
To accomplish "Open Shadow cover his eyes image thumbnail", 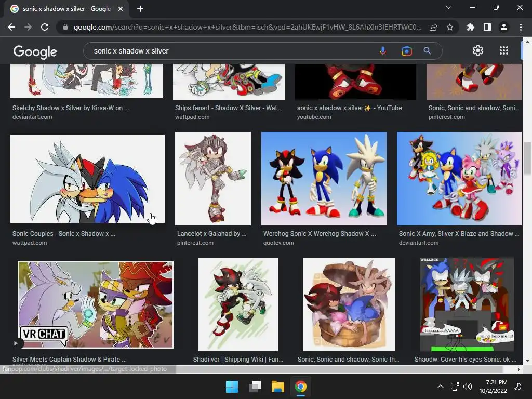I will [x=467, y=304].
